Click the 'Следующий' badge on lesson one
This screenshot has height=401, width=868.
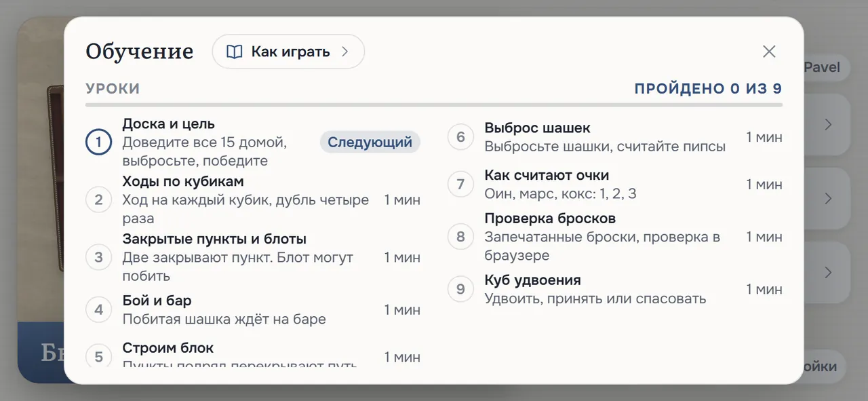click(370, 142)
